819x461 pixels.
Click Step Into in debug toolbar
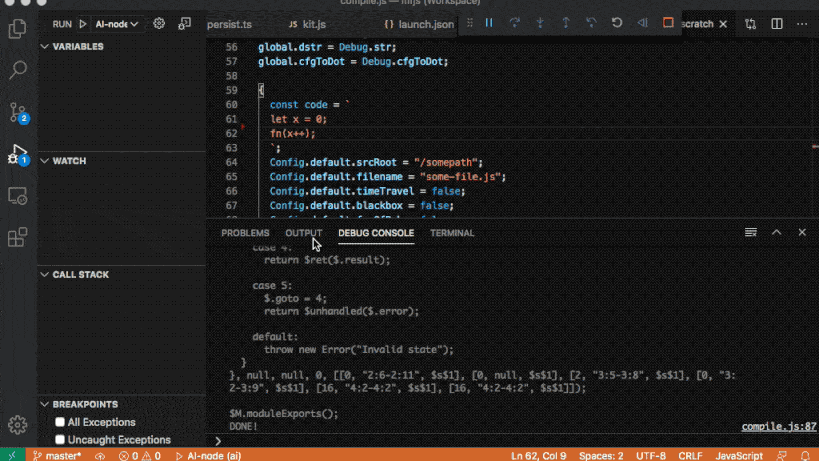tap(540, 23)
